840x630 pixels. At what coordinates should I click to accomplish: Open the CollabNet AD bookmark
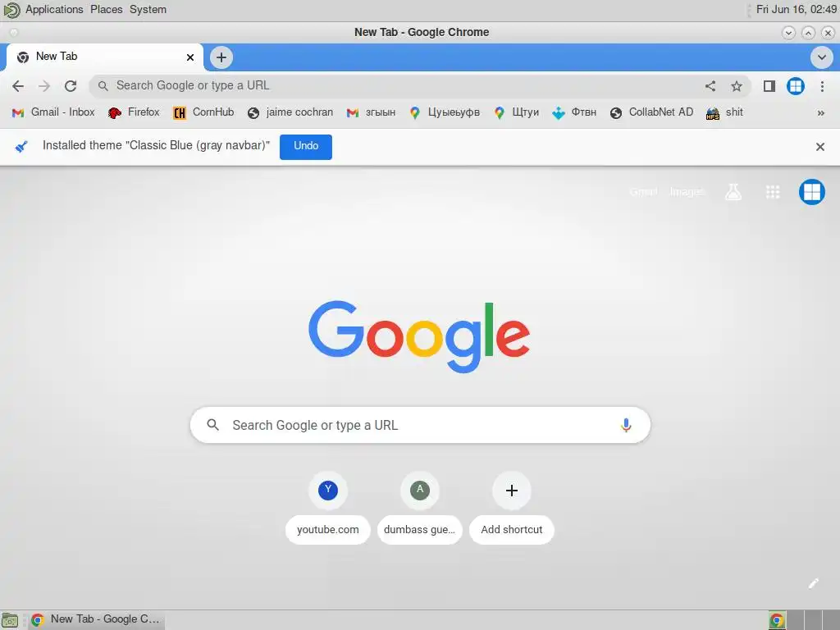[x=651, y=112]
